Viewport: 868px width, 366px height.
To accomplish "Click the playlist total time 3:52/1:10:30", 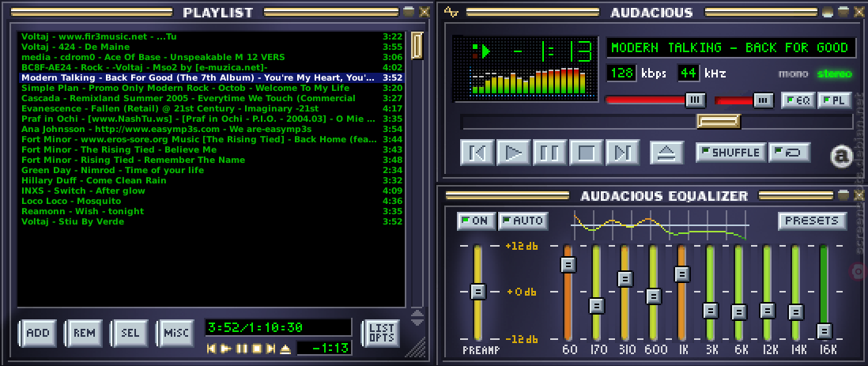I will (x=278, y=327).
